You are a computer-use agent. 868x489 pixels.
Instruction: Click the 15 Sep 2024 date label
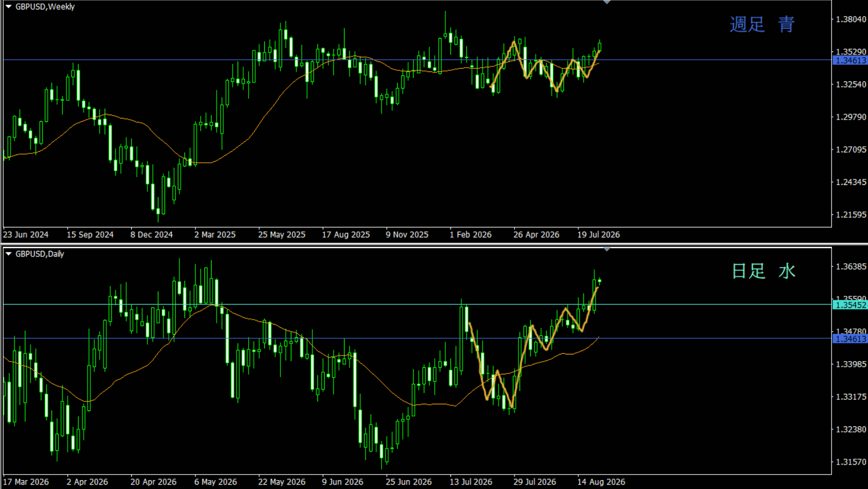coord(90,235)
